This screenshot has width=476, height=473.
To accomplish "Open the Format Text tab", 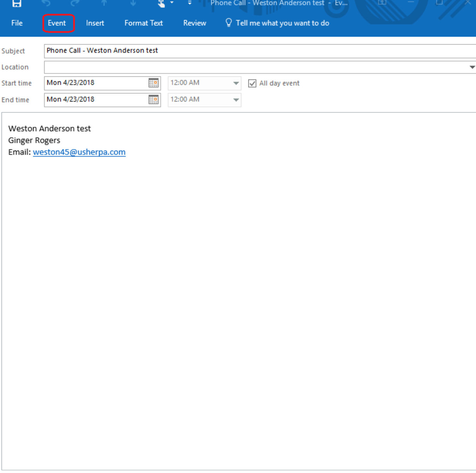I will (x=143, y=23).
